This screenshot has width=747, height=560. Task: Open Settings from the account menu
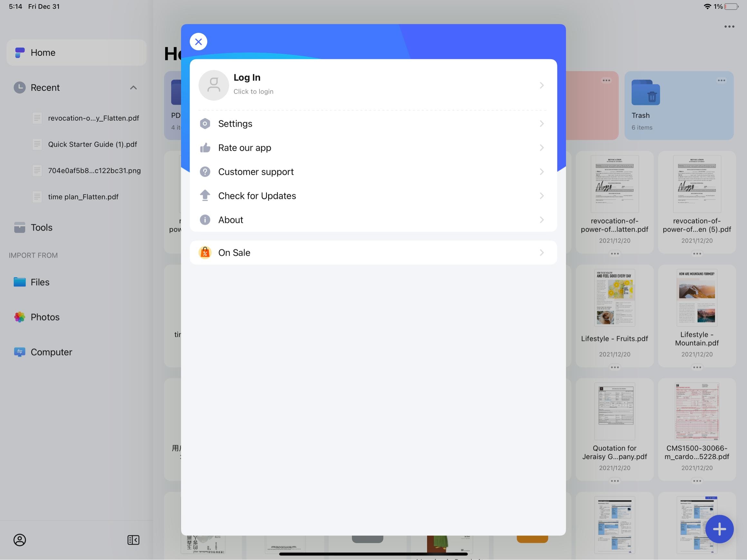pos(235,124)
